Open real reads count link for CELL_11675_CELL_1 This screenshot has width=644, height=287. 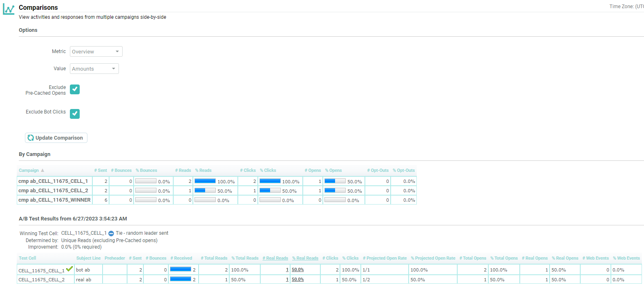click(287, 270)
